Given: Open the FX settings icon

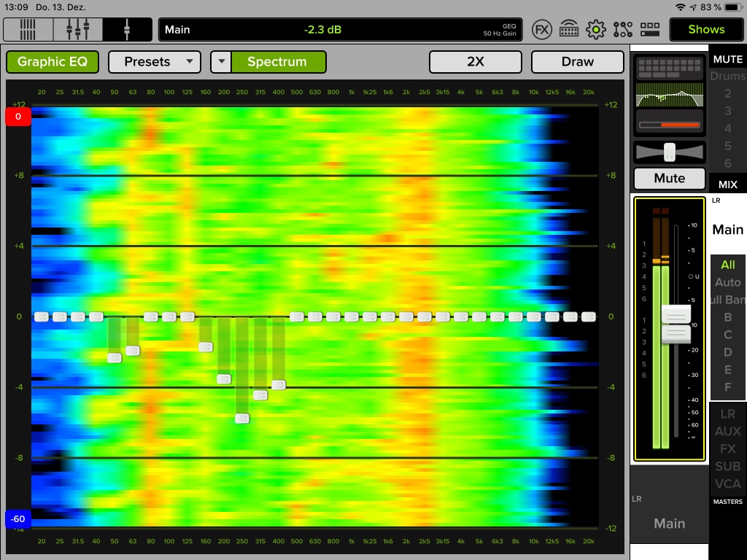Looking at the screenshot, I should click(x=541, y=30).
